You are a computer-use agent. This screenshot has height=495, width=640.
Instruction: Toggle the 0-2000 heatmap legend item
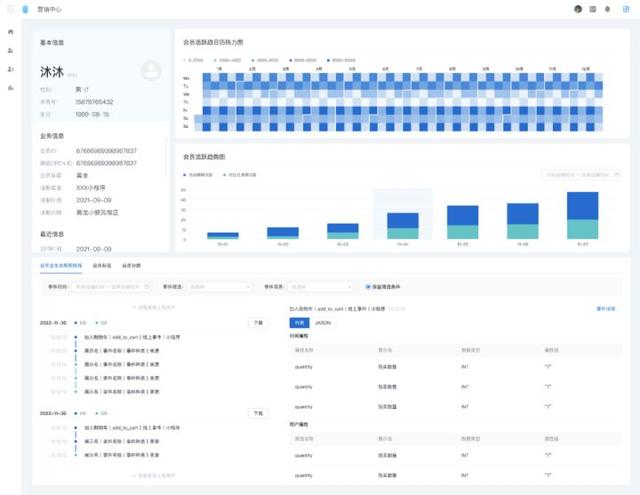[193, 60]
